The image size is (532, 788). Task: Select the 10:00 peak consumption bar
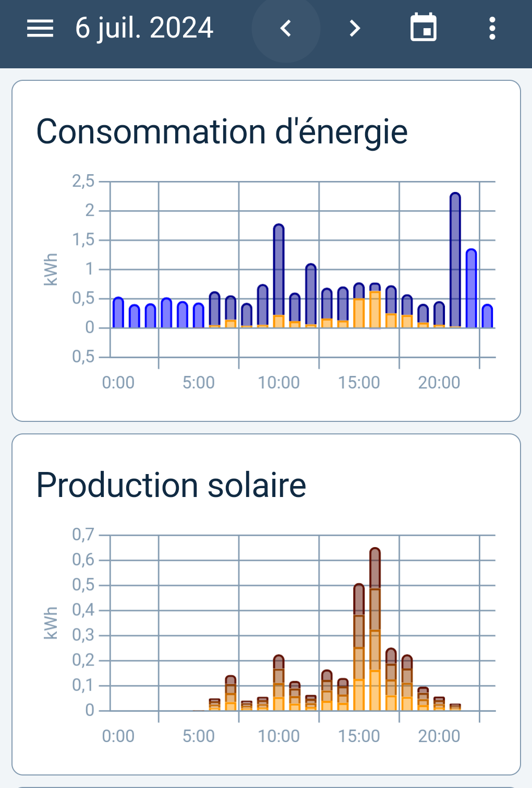pyautogui.click(x=279, y=276)
